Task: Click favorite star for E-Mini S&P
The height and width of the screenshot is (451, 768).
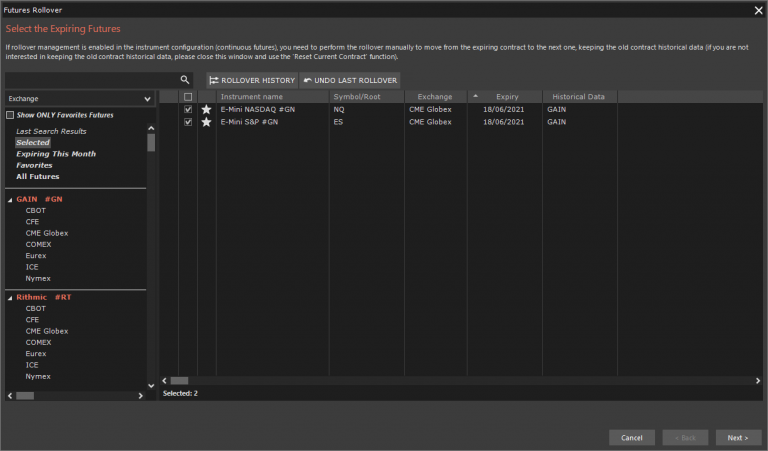Action: point(206,122)
